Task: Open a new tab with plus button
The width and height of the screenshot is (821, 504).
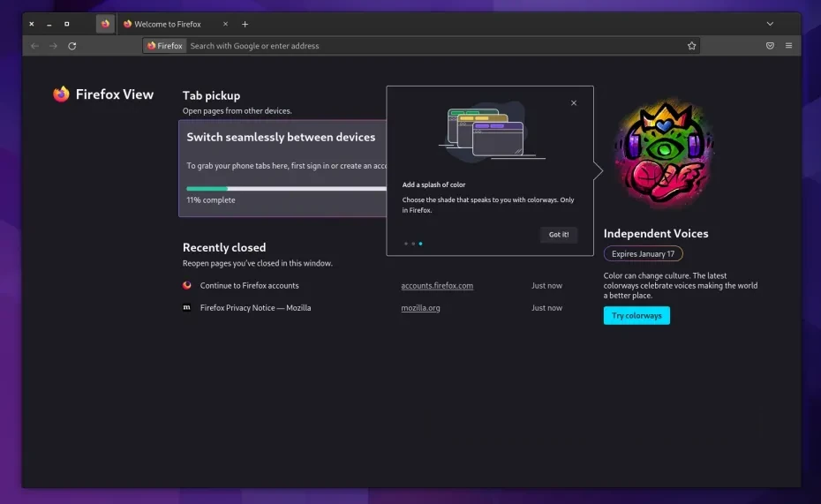Action: (245, 24)
